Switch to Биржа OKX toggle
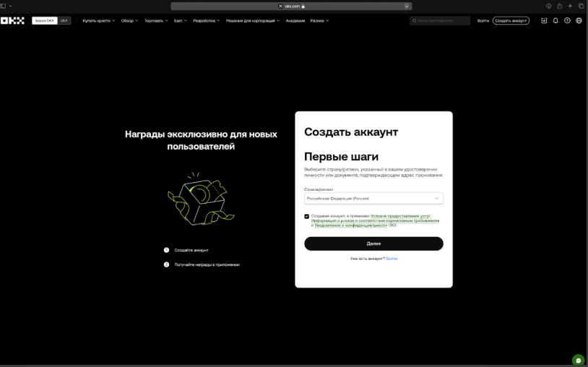The image size is (588, 367). [45, 21]
